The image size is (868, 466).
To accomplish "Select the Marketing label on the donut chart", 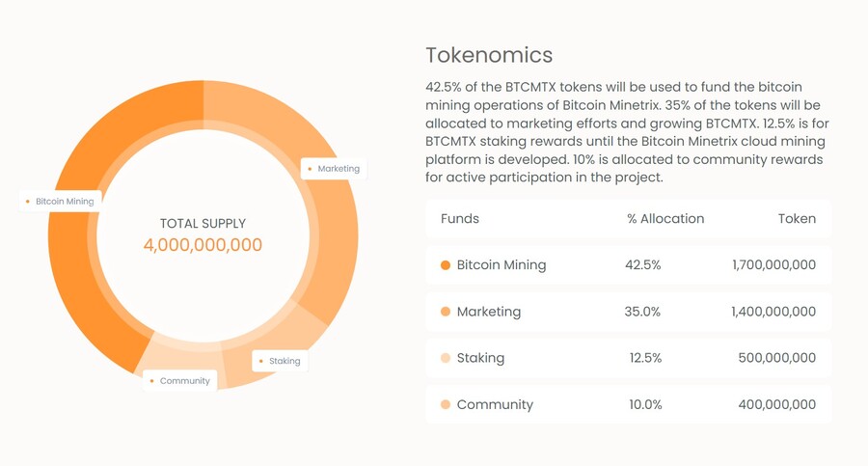I will coord(333,169).
